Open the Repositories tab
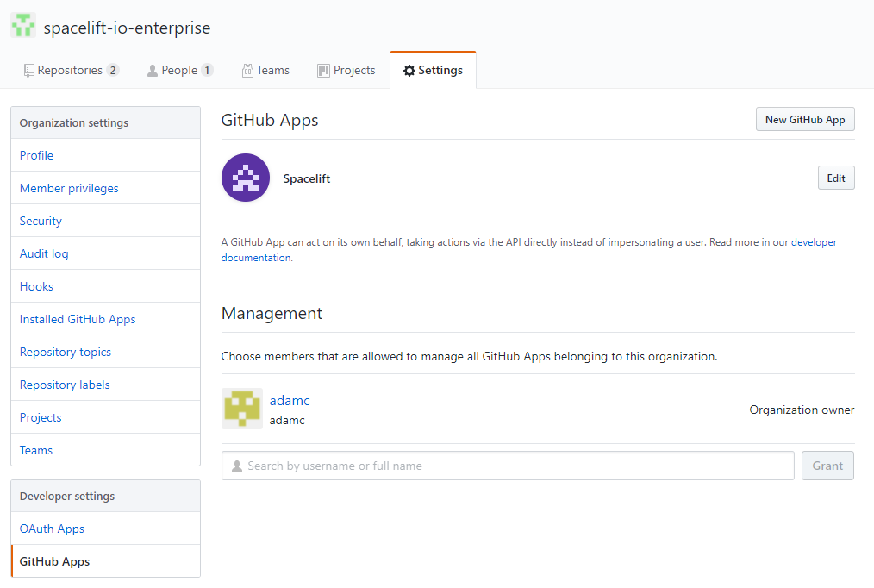 pos(71,71)
